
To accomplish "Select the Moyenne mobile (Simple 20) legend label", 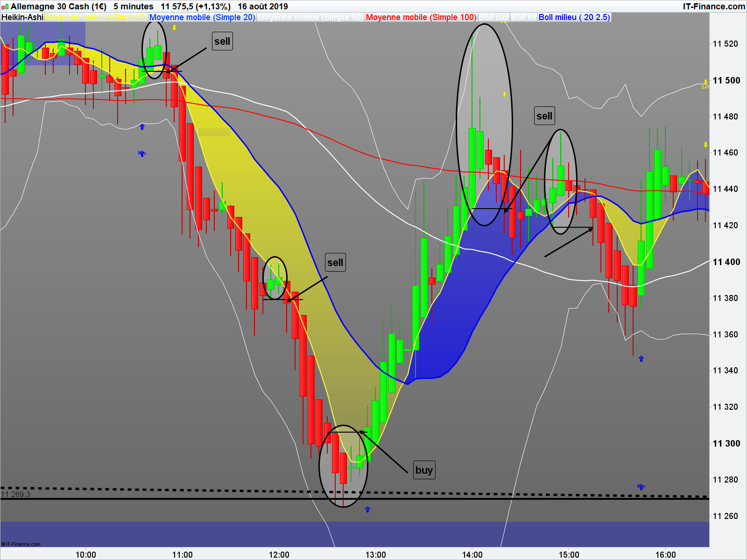I will (202, 17).
